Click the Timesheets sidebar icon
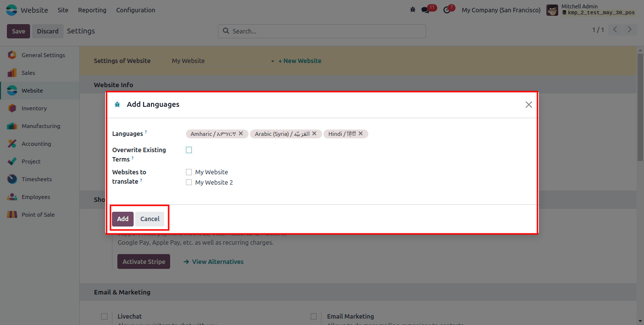 click(12, 179)
